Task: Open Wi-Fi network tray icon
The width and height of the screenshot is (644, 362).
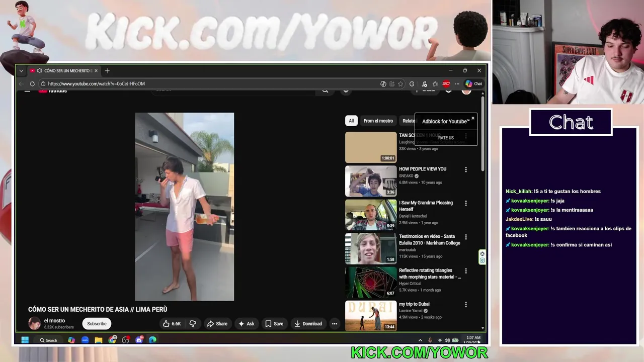Action: coord(440,340)
